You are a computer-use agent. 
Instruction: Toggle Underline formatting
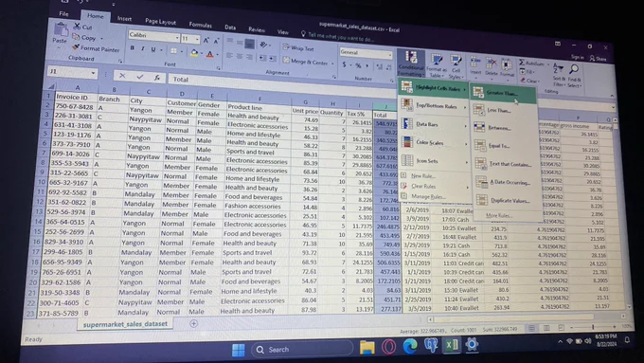[153, 49]
